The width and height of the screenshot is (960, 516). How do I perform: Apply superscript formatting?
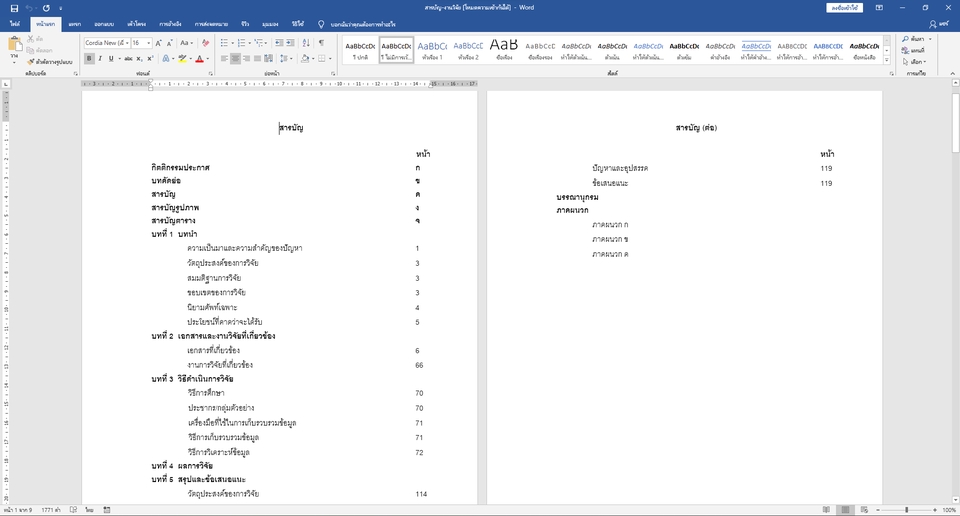point(150,59)
